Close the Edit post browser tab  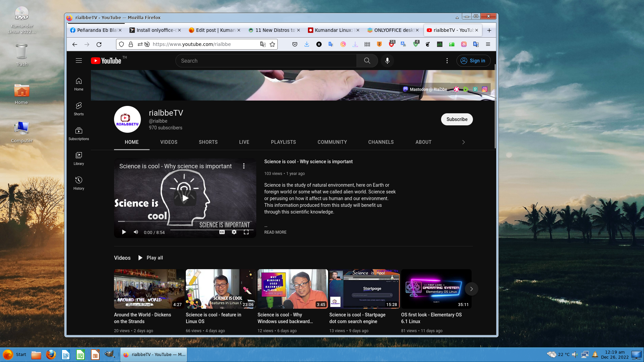[x=239, y=30]
